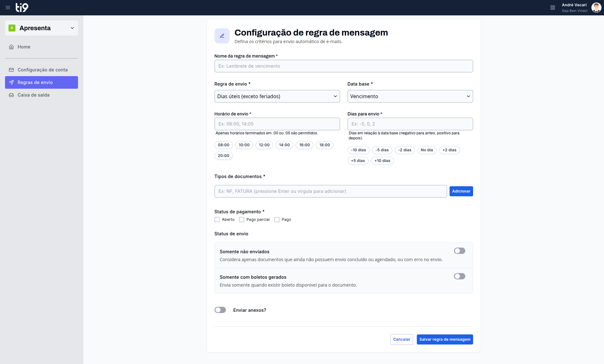Select the 08:00 time chip
Image resolution: width=604 pixels, height=364 pixels.
(x=223, y=145)
